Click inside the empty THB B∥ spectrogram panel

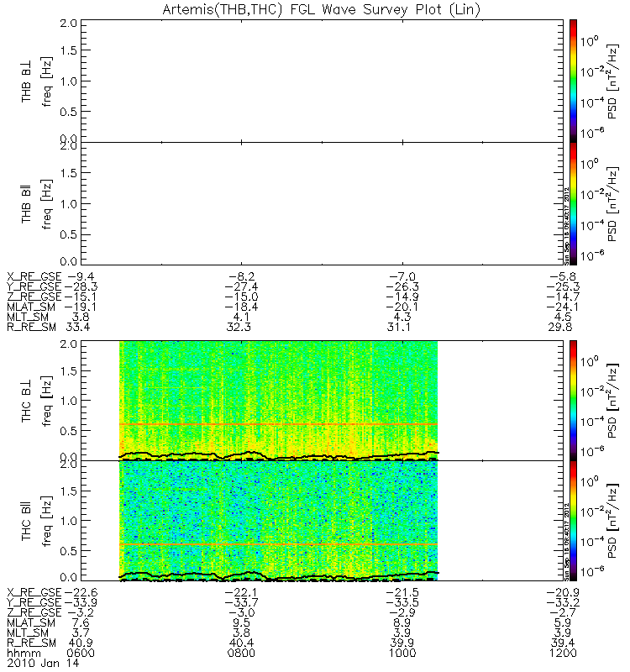(x=322, y=203)
